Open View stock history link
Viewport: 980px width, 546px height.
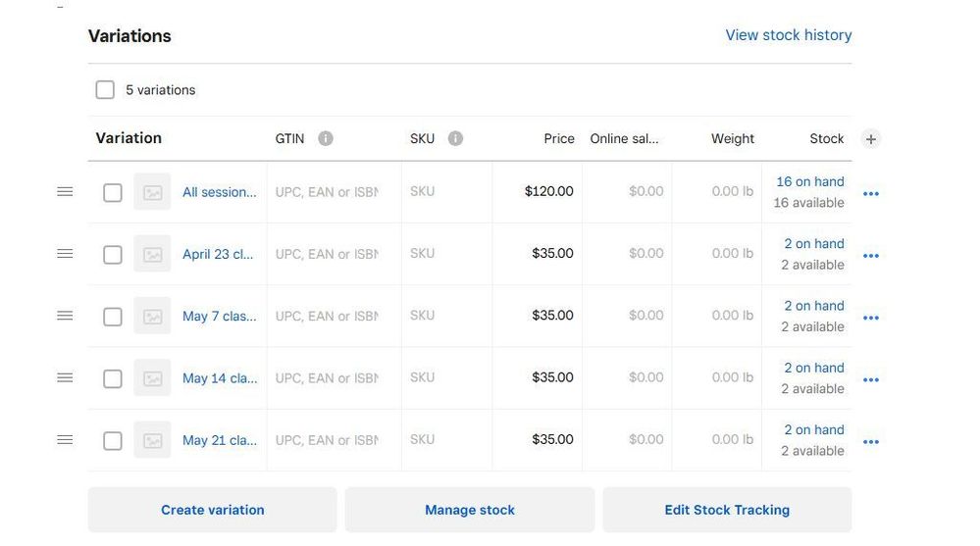pos(788,35)
